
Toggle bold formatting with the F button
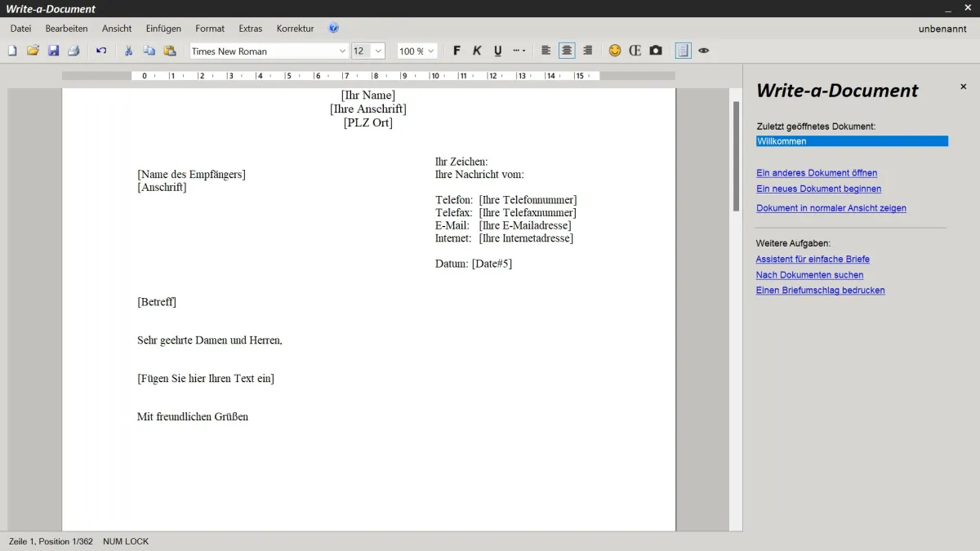click(x=457, y=51)
